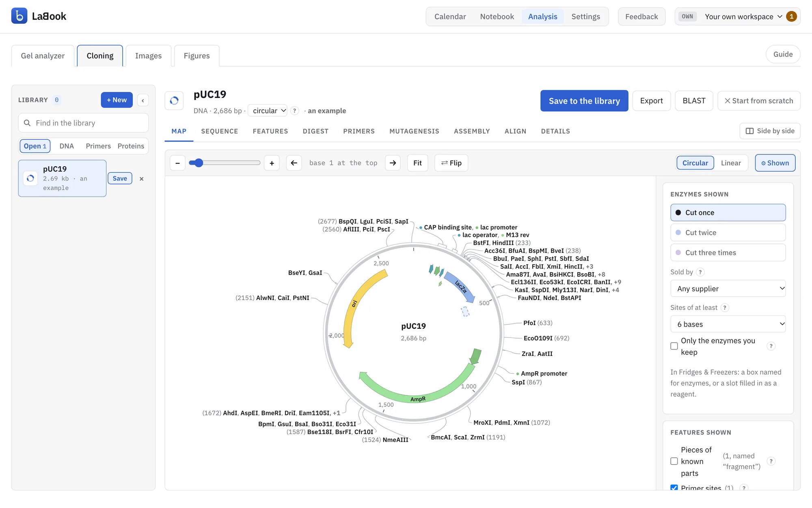
Task: Open Side by side view
Action: click(770, 131)
